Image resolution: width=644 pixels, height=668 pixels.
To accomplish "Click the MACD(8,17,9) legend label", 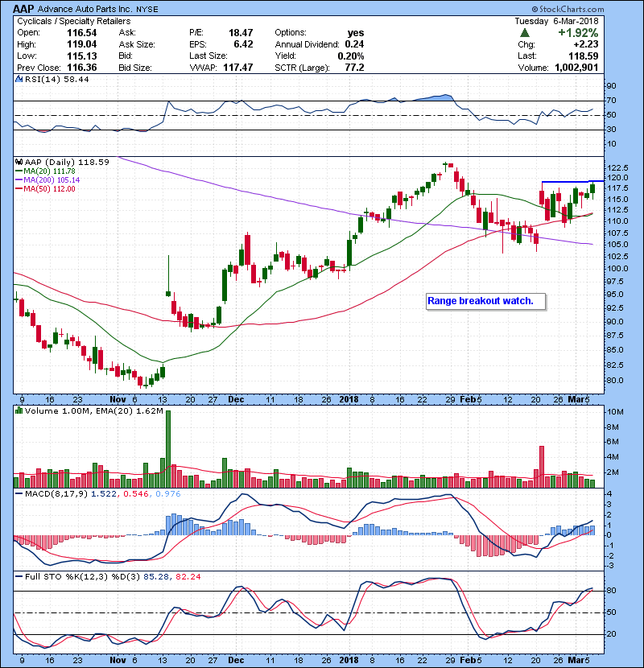I will click(x=56, y=494).
